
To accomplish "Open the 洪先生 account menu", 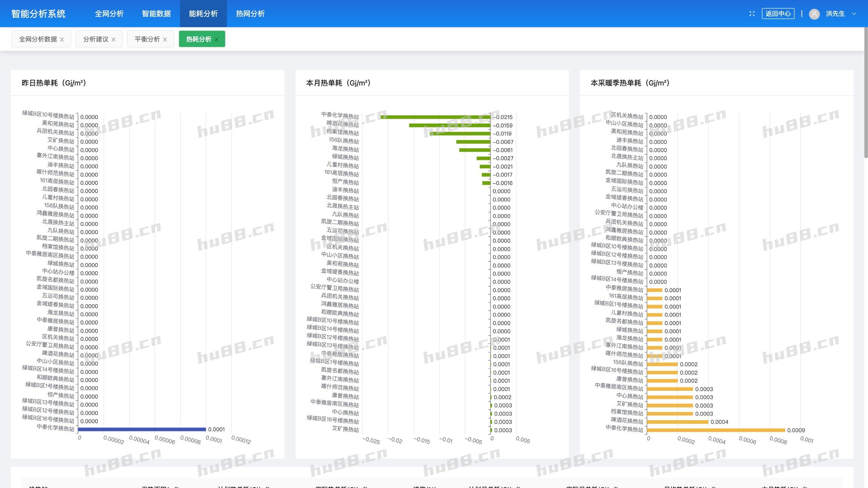I will (x=835, y=14).
